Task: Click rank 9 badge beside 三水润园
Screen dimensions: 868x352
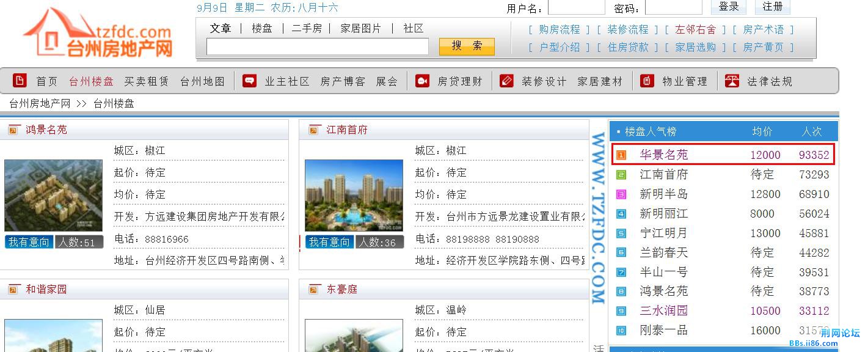Action: click(621, 311)
